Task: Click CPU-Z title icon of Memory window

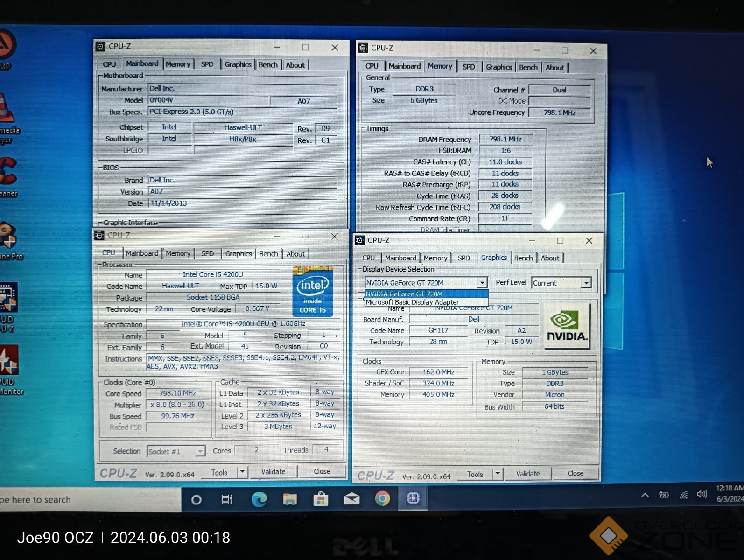Action: [x=363, y=48]
